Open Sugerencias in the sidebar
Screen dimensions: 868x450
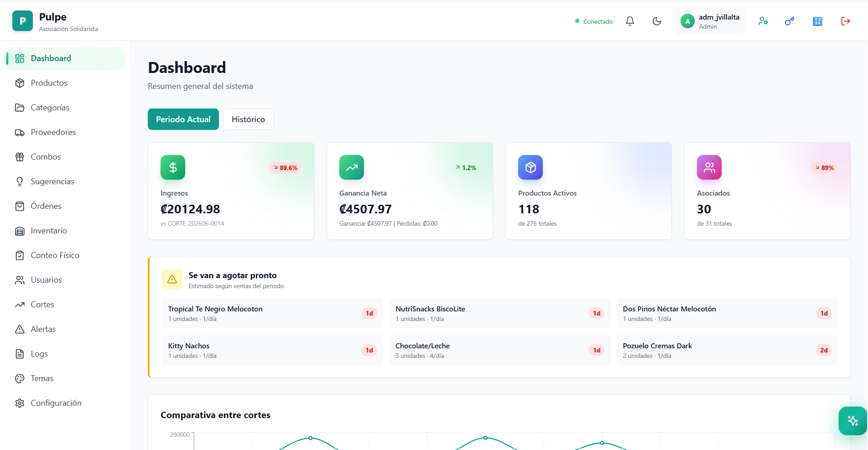point(65,181)
